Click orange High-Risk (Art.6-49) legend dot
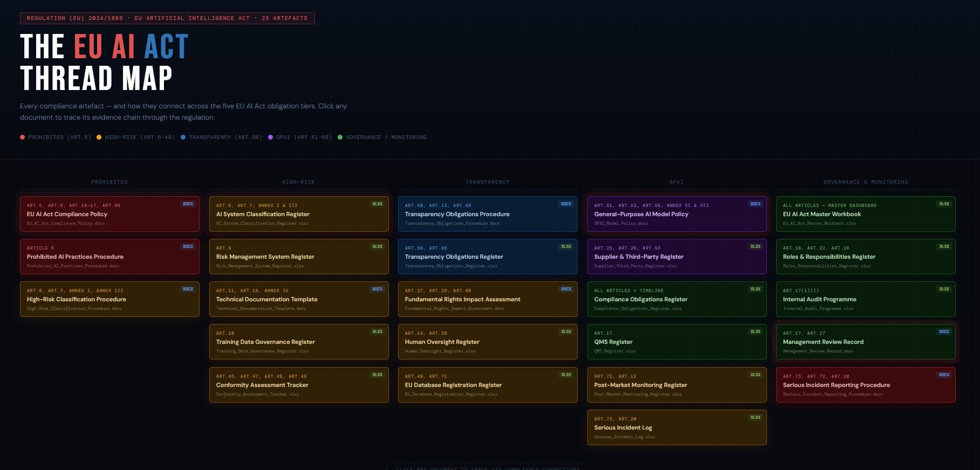This screenshot has width=980, height=470. click(x=99, y=137)
